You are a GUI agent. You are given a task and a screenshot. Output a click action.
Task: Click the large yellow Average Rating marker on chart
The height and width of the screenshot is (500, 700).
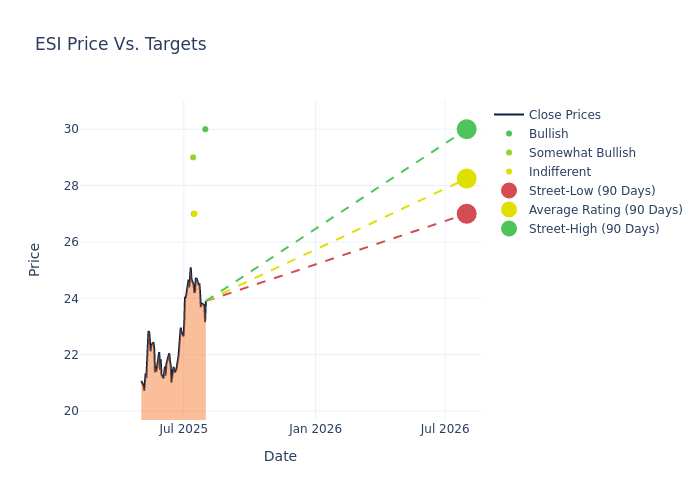pyautogui.click(x=467, y=179)
